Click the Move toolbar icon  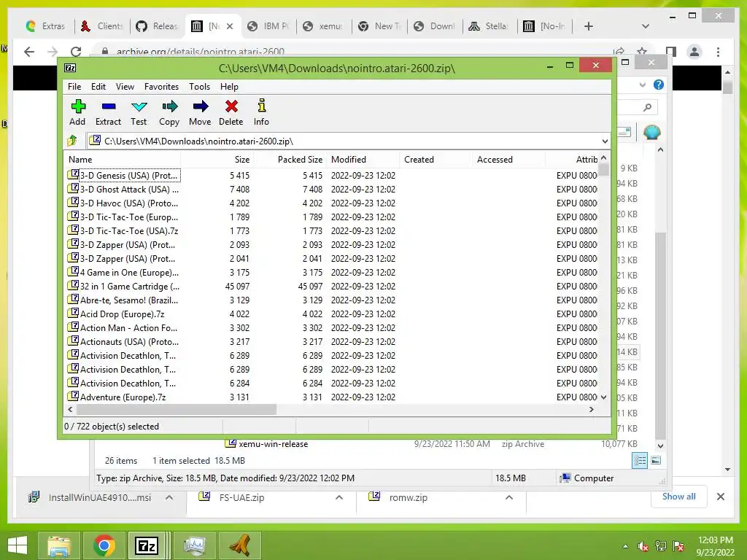[x=200, y=106]
